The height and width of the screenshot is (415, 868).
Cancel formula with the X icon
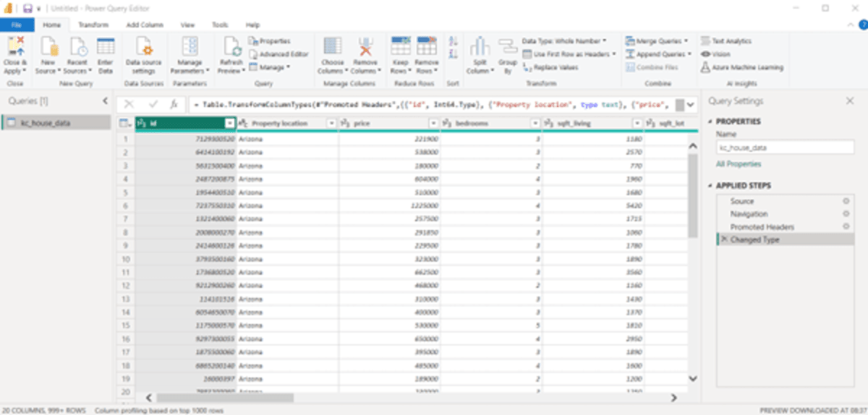pos(129,105)
